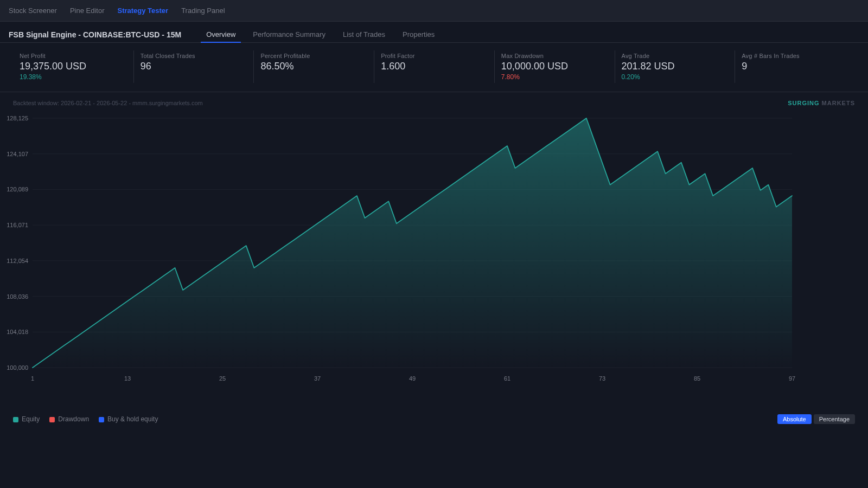This screenshot has width=868, height=488.
Task: Switch chart to Percentage mode
Action: point(834,419)
